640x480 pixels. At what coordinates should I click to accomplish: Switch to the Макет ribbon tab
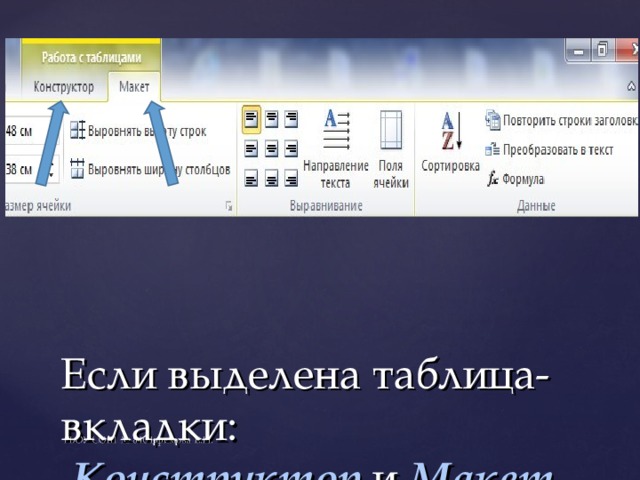134,87
